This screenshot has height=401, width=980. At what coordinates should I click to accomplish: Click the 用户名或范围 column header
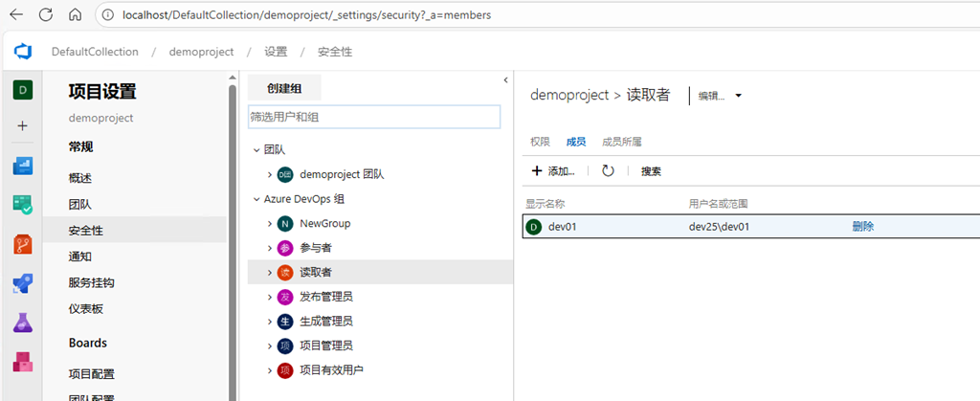719,204
